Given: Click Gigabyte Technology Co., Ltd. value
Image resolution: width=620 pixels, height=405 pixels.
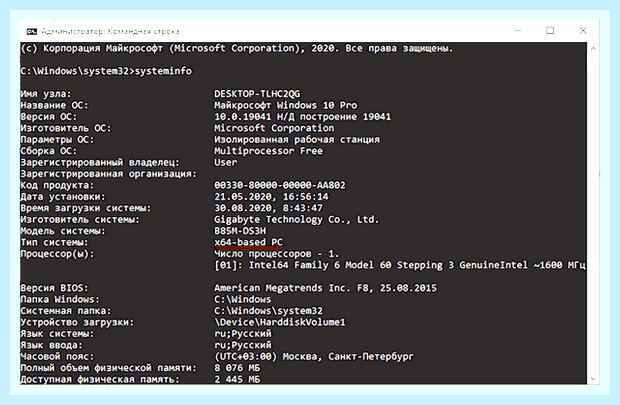Looking at the screenshot, I should click(x=297, y=220).
